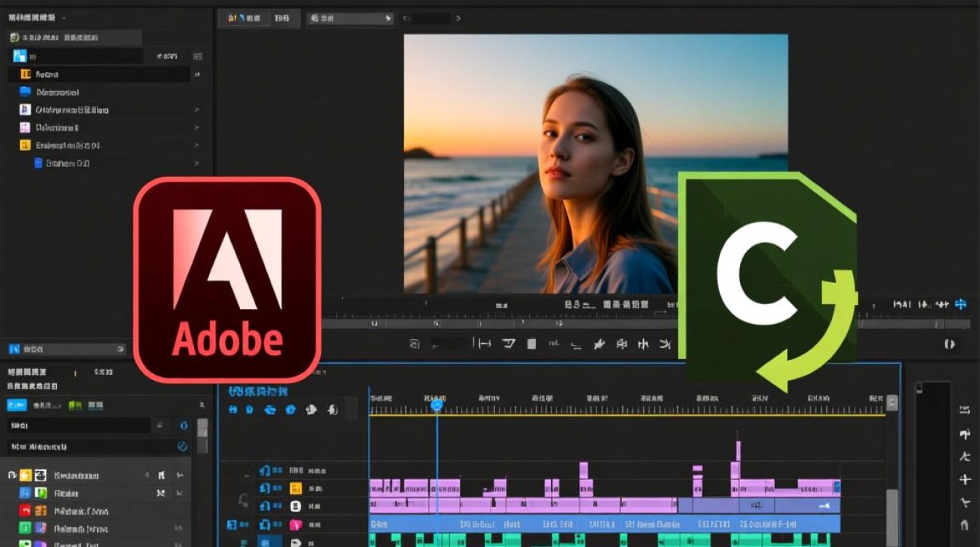Click the blue info icon beside the search field
This screenshot has width=980, height=547.
184,425
